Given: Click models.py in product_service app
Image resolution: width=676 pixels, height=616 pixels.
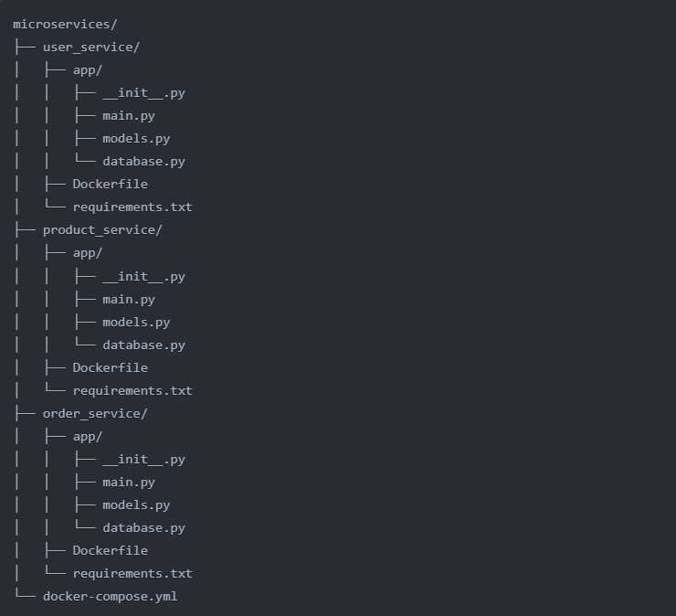Looking at the screenshot, I should pos(136,323).
